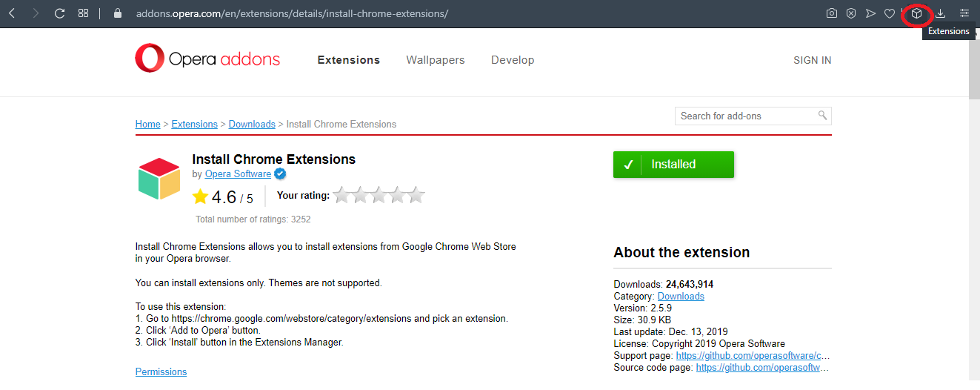Open the Downloads arrow icon in toolbar
Screen dimensions: 980x390
point(941,13)
